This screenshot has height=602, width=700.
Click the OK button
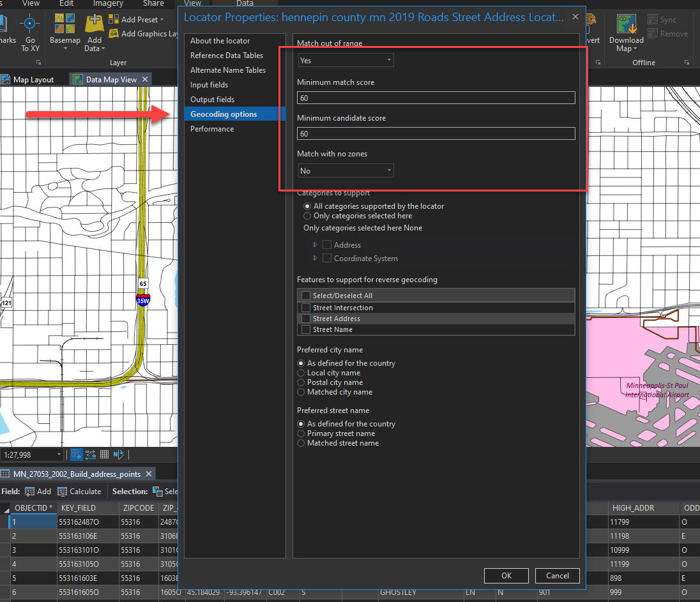click(506, 576)
